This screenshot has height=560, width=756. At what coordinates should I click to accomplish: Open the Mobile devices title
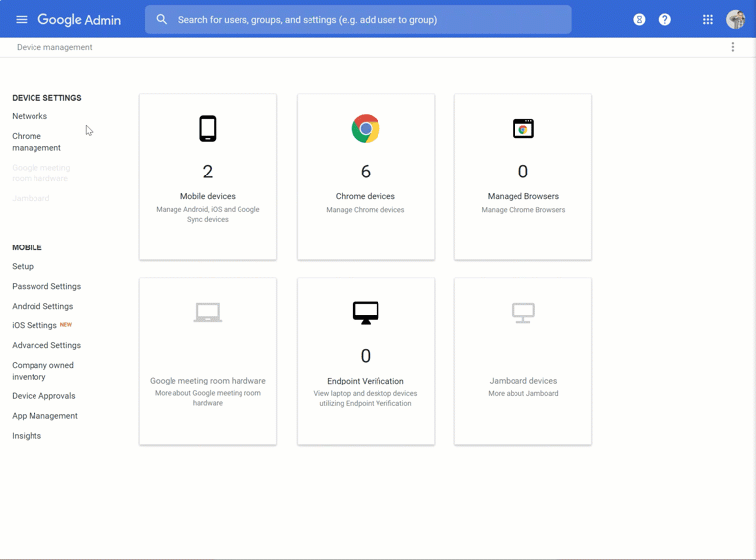tap(208, 196)
